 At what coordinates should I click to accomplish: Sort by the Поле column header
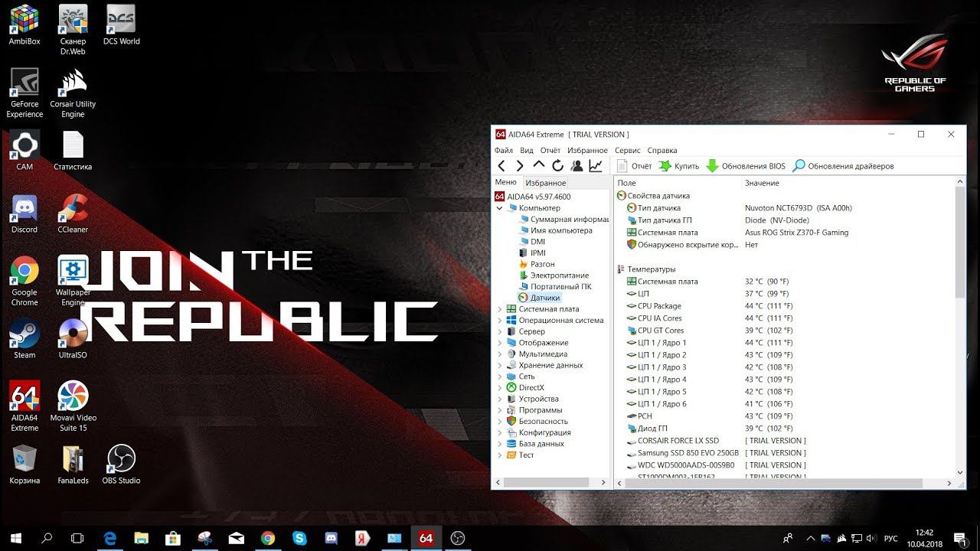click(x=677, y=183)
